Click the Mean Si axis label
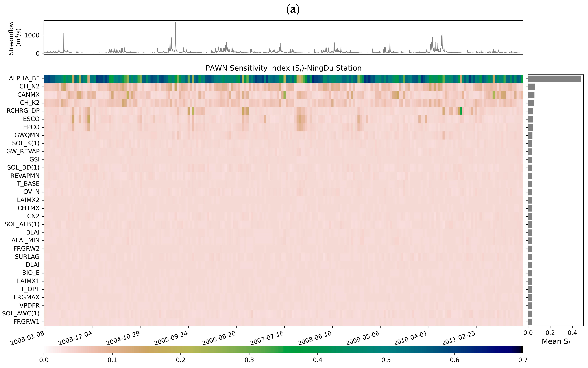 pyautogui.click(x=556, y=342)
